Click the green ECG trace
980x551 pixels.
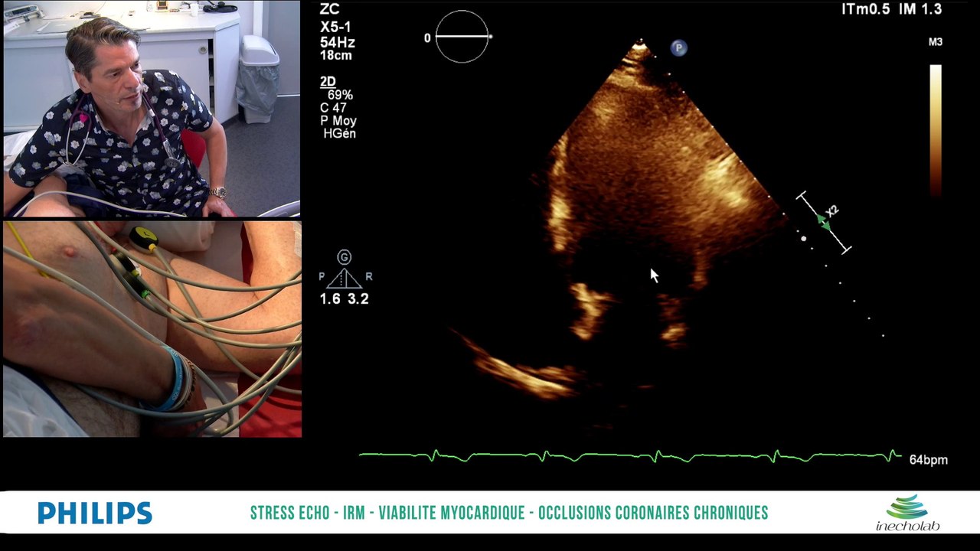pos(630,456)
